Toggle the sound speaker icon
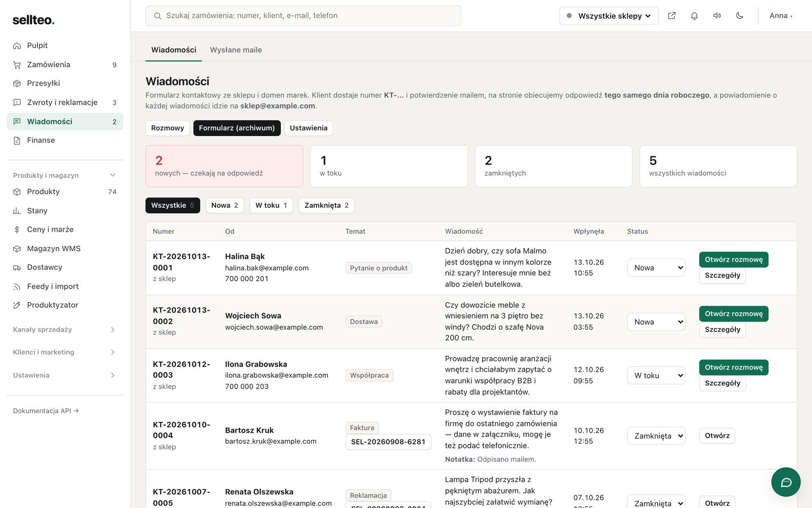This screenshot has height=508, width=812. [x=717, y=16]
